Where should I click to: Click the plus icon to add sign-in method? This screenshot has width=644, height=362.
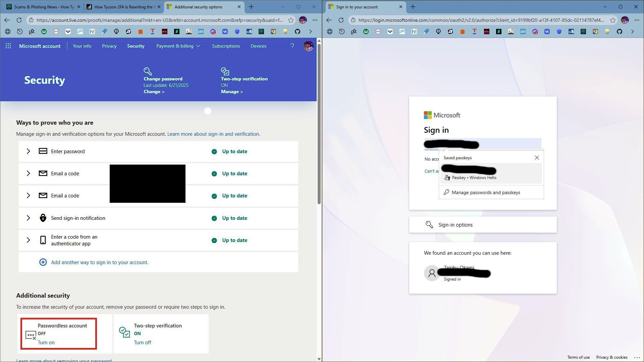43,262
